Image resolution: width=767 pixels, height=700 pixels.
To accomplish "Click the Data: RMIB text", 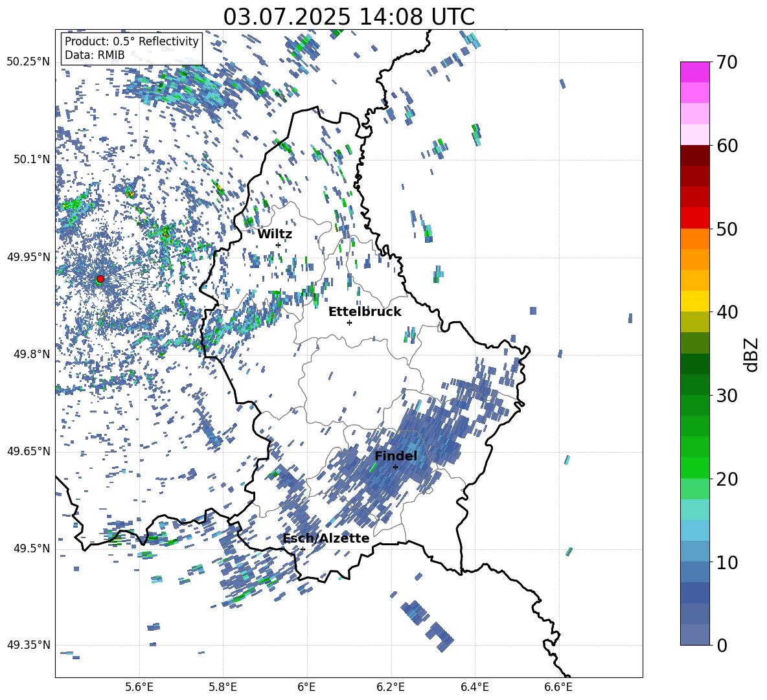I will click(95, 55).
